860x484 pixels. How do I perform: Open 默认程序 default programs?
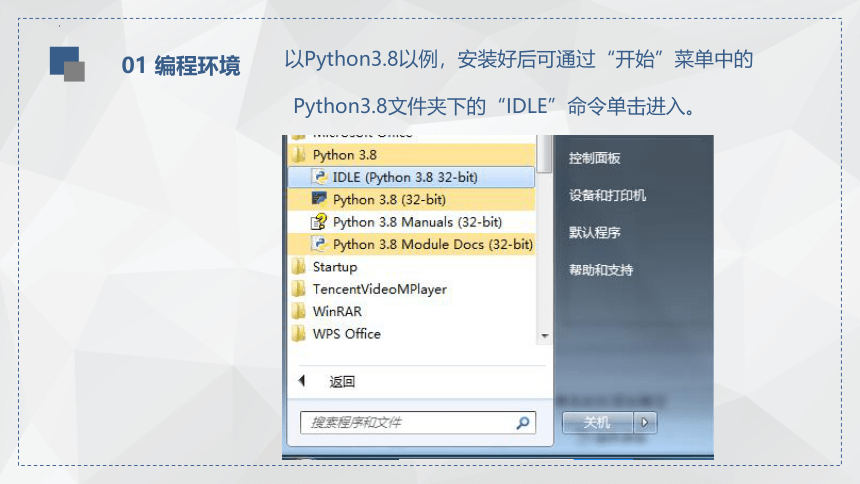coord(595,233)
